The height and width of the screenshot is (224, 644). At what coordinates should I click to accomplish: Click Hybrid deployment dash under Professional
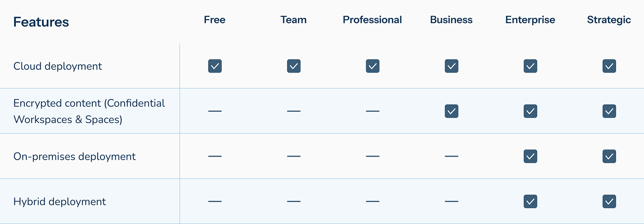tap(372, 202)
